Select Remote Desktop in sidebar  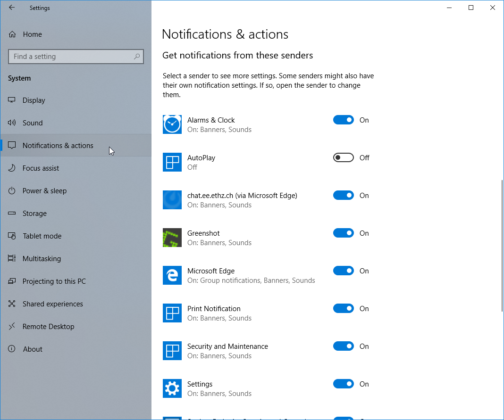pyautogui.click(x=76, y=326)
